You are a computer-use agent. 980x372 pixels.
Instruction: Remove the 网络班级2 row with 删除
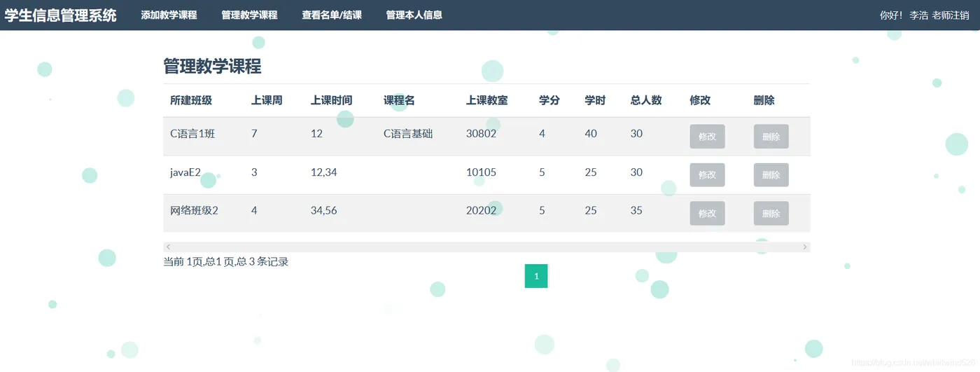pyautogui.click(x=771, y=213)
